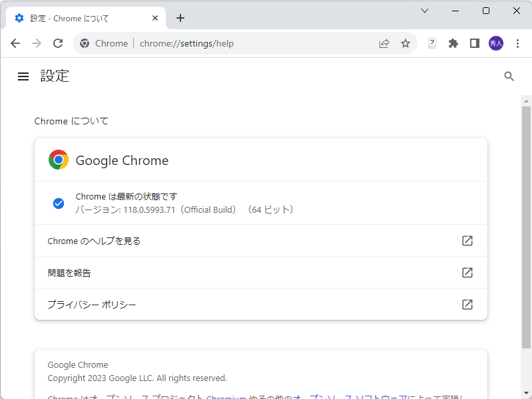Viewport: 532px width, 399px height.
Task: Click the vertical scrollbar thumb
Action: tap(526, 227)
